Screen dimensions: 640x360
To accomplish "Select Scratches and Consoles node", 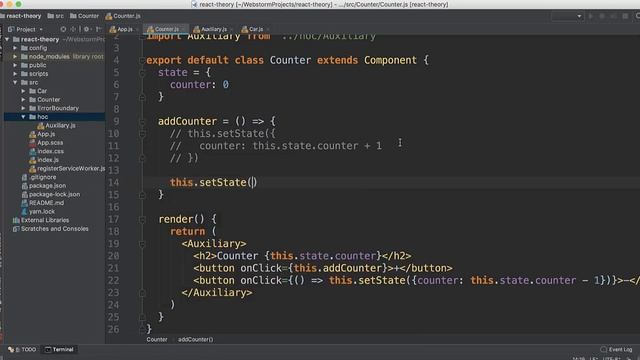I will coord(51,229).
